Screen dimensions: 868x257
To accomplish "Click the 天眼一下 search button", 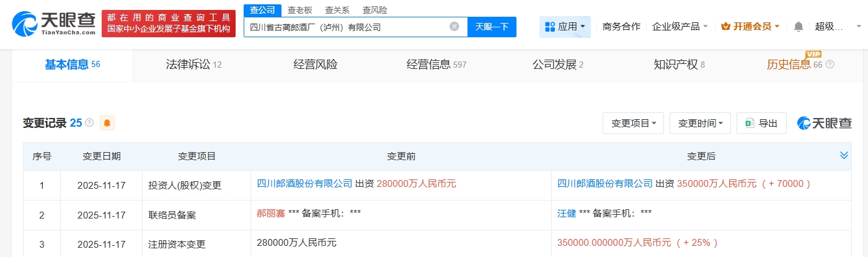I will point(492,27).
